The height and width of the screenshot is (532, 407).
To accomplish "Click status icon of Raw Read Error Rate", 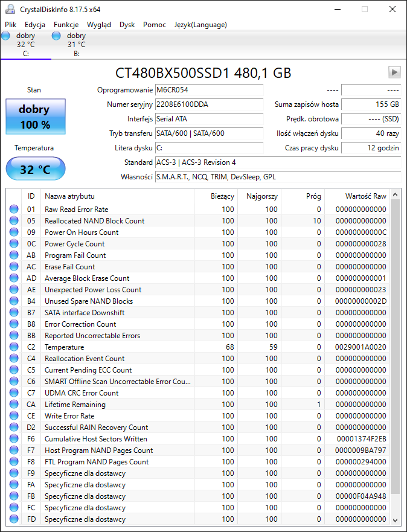I will pos(14,209).
